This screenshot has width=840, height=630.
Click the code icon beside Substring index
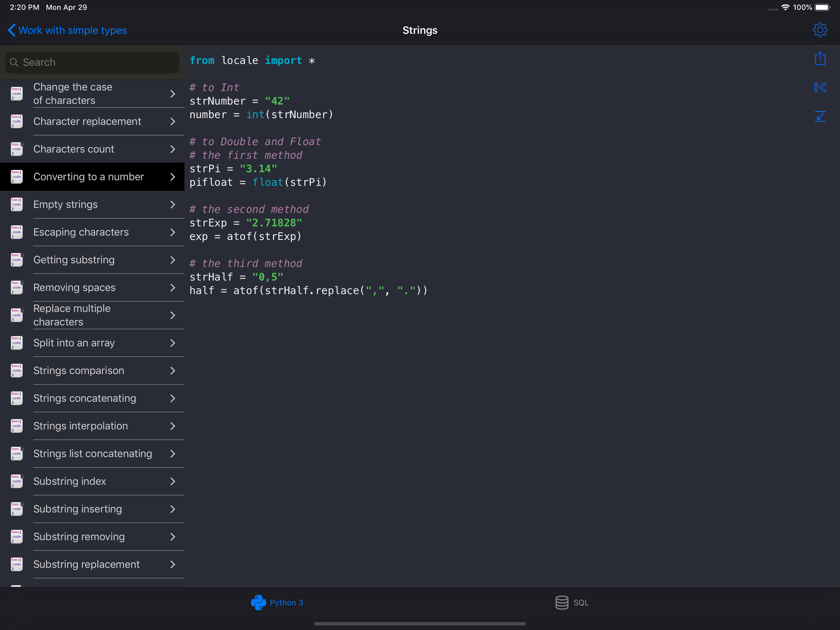(17, 481)
